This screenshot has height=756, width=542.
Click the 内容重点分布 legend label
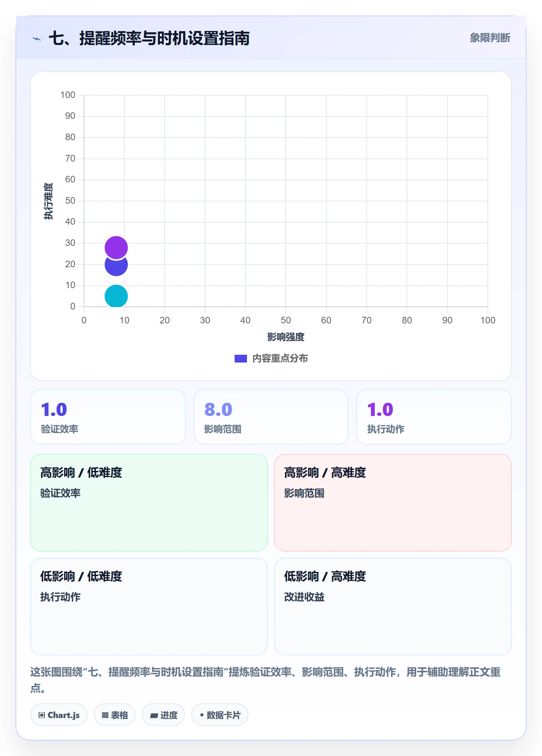coord(280,359)
